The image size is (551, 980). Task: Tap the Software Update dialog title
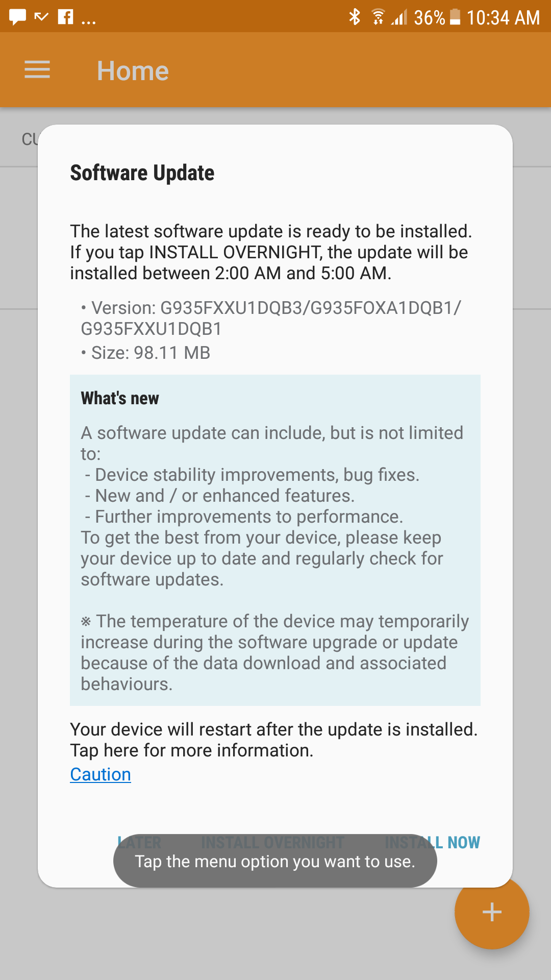point(142,173)
